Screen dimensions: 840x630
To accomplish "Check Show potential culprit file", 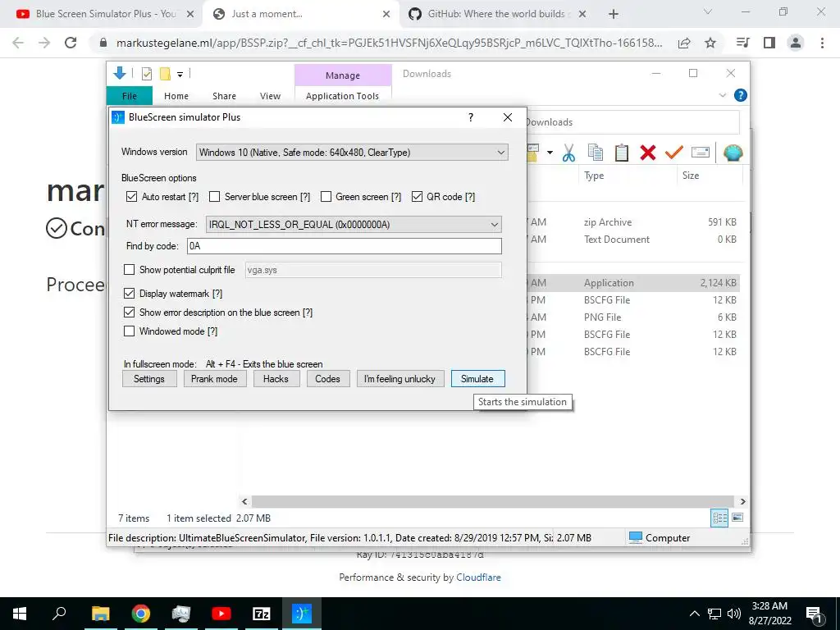I will tap(129, 269).
